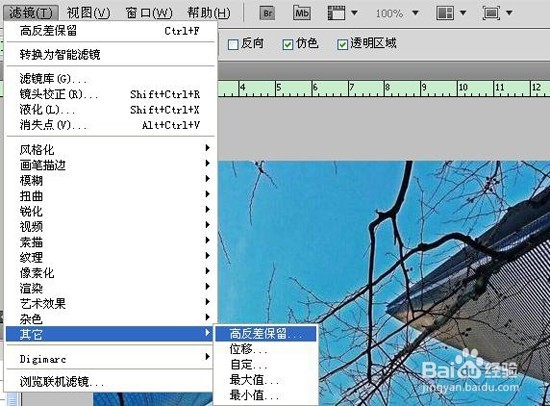This screenshot has width=550, height=406.
Task: Choose 最小值... in the submenu
Action: [266, 395]
